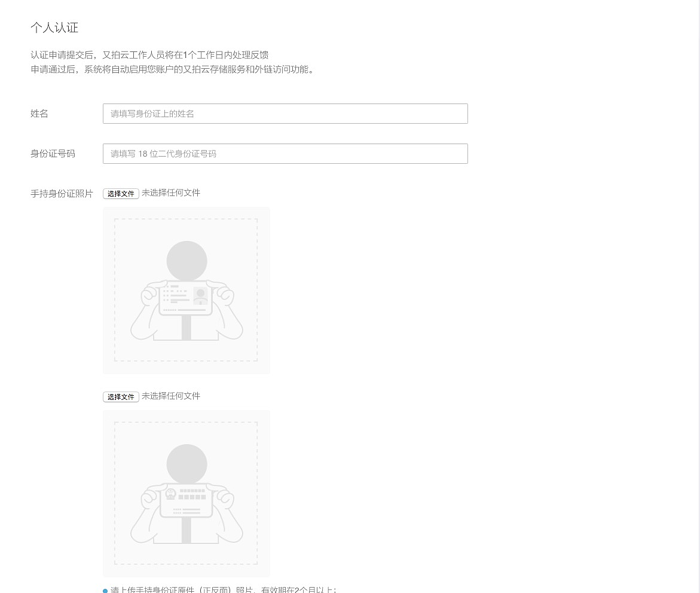Click the head circle in the first illustration

click(187, 261)
